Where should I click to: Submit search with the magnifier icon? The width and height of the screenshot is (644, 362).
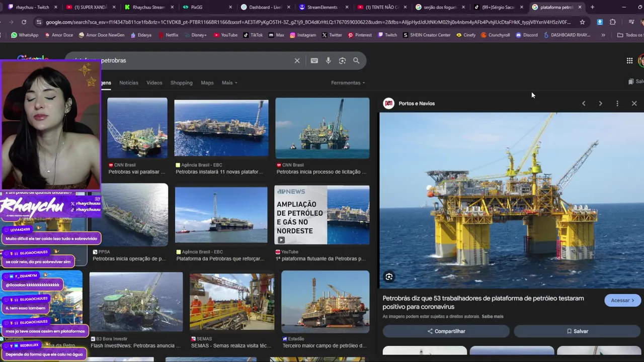click(356, 60)
